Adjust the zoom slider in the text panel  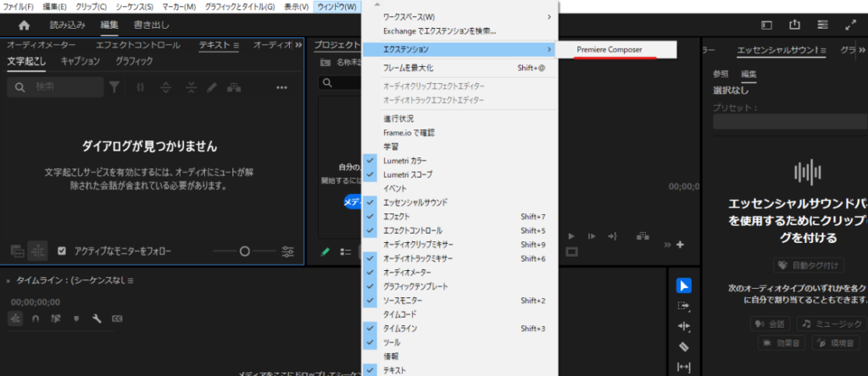coord(245,251)
